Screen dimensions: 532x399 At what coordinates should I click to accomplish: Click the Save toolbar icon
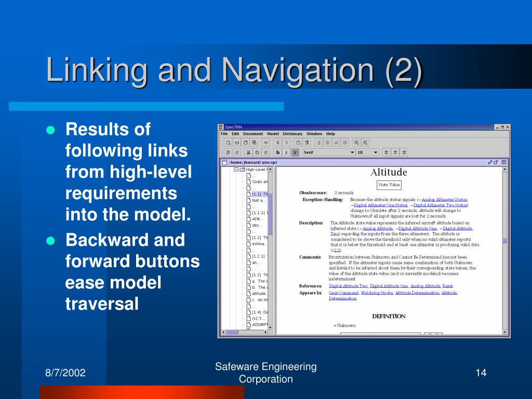tap(246, 143)
